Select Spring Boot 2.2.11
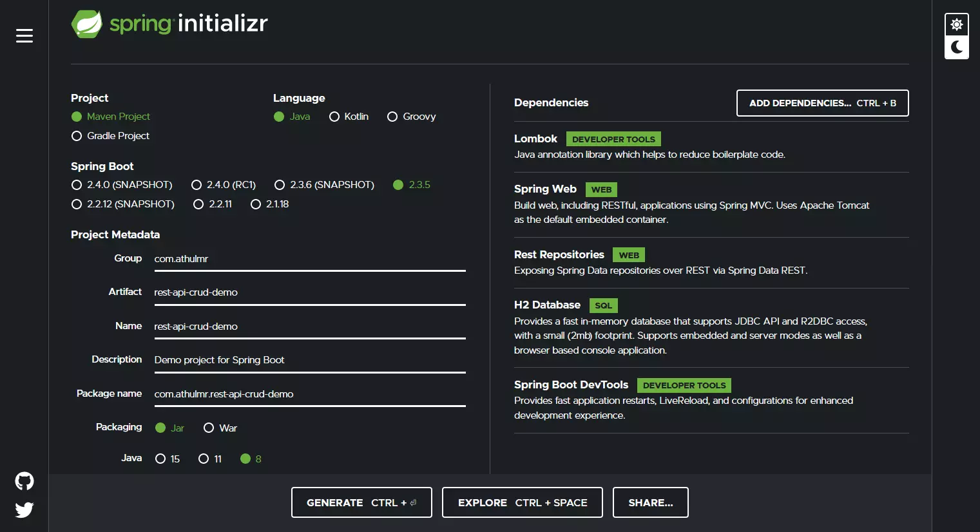This screenshot has height=532, width=980. 213,204
